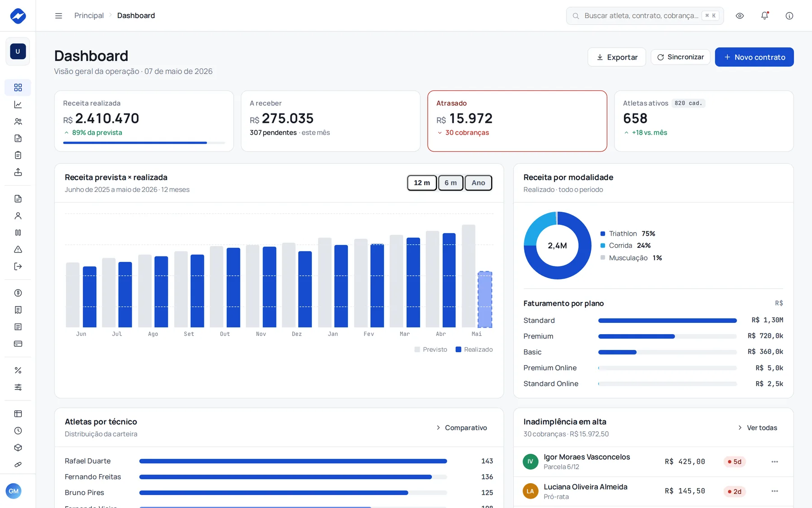The image size is (812, 508).
Task: Open the chain-link integrations sidebar icon
Action: pos(18,465)
